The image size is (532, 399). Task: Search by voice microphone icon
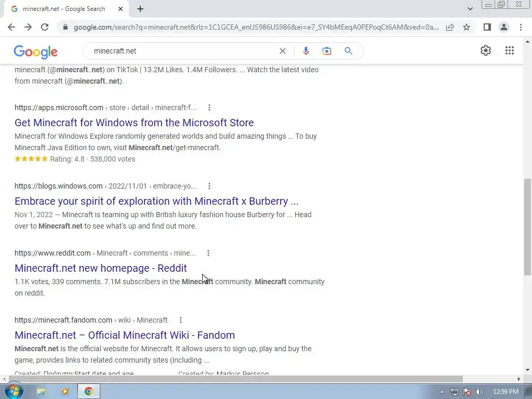pyautogui.click(x=305, y=51)
